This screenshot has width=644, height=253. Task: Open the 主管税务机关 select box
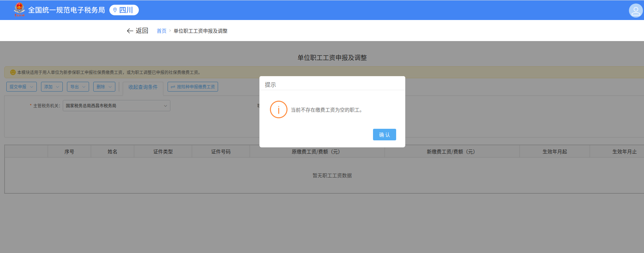tap(116, 106)
